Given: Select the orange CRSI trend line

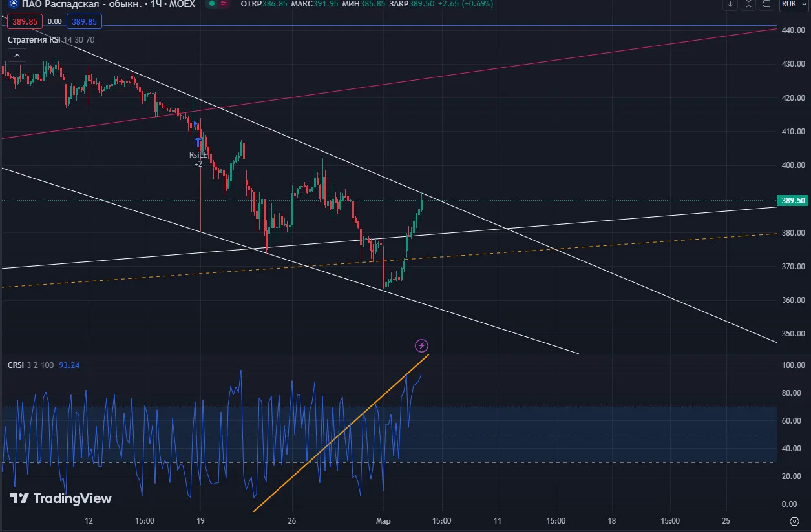Looking at the screenshot, I should pyautogui.click(x=341, y=432).
